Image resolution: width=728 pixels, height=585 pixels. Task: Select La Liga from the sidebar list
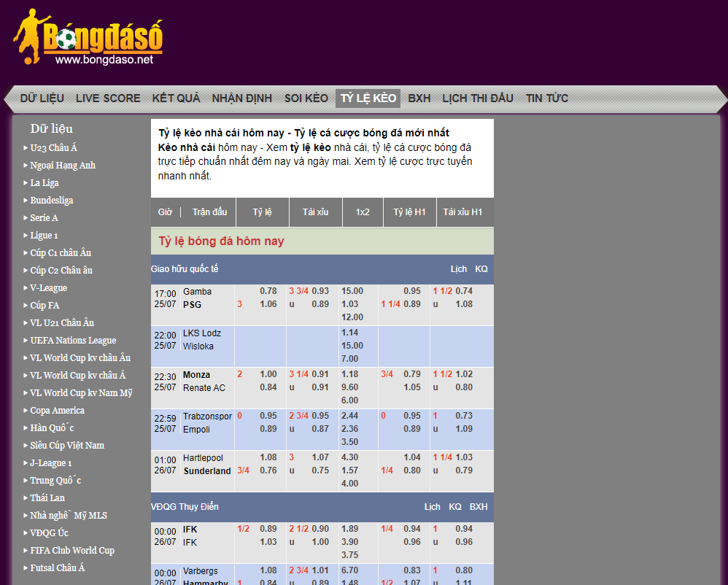44,183
